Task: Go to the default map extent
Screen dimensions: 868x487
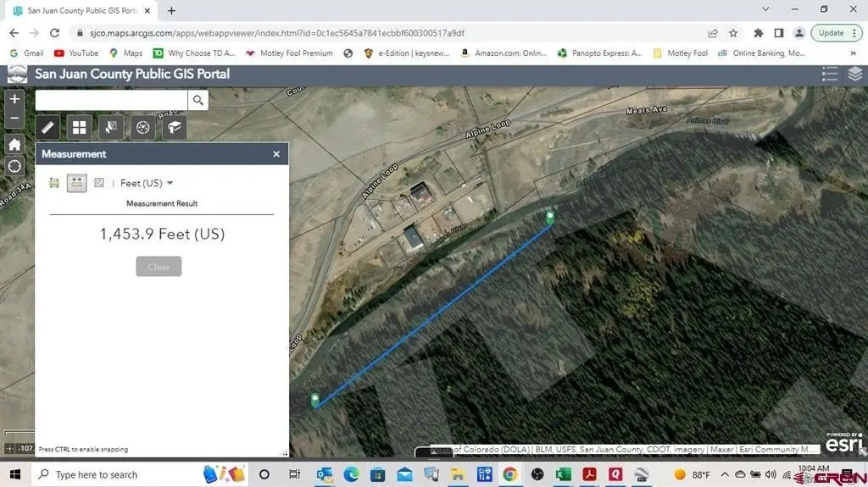Action: (x=14, y=144)
